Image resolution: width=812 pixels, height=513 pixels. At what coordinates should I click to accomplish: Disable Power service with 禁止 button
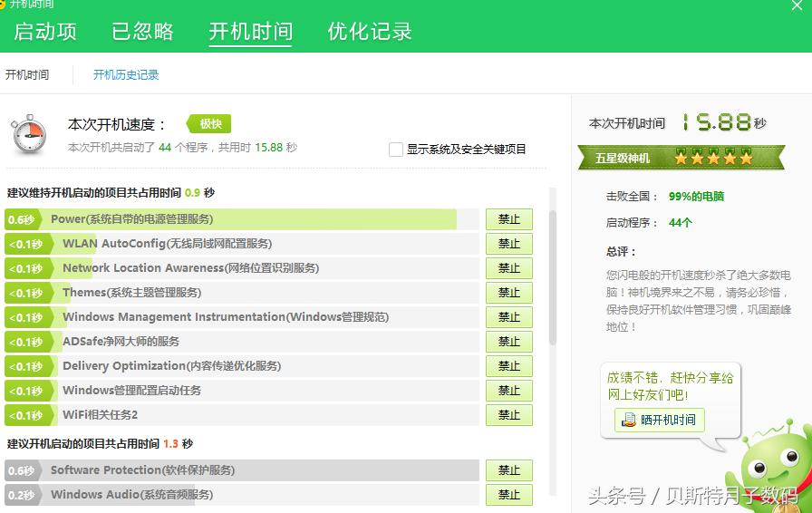[509, 219]
